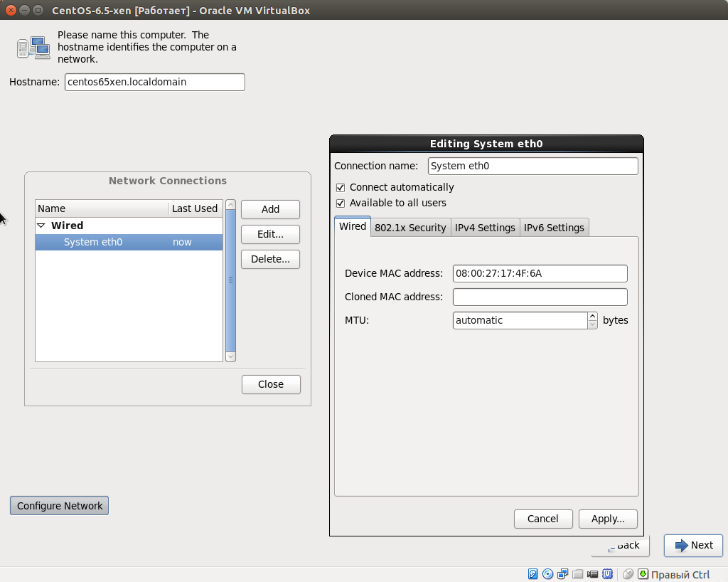Click the keyboard capture green arrow icon
Viewport: 728px width, 582px height.
pyautogui.click(x=643, y=574)
